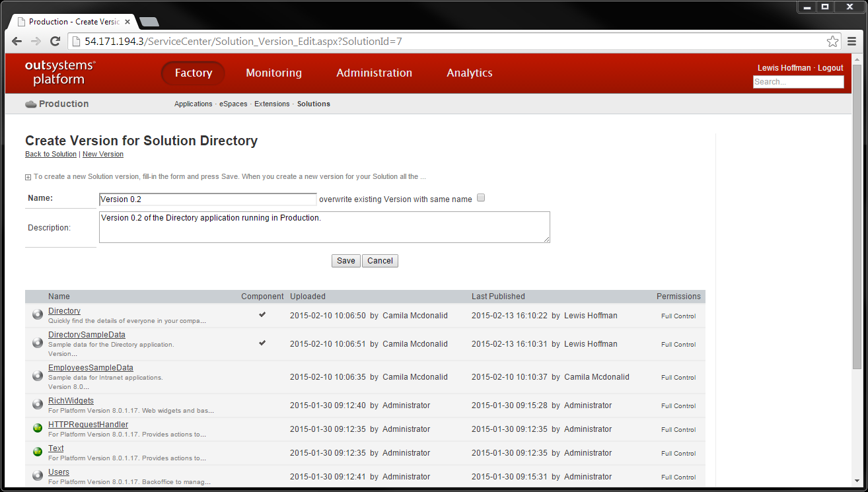The height and width of the screenshot is (492, 868).
Task: Open the Text extension link
Action: [56, 448]
